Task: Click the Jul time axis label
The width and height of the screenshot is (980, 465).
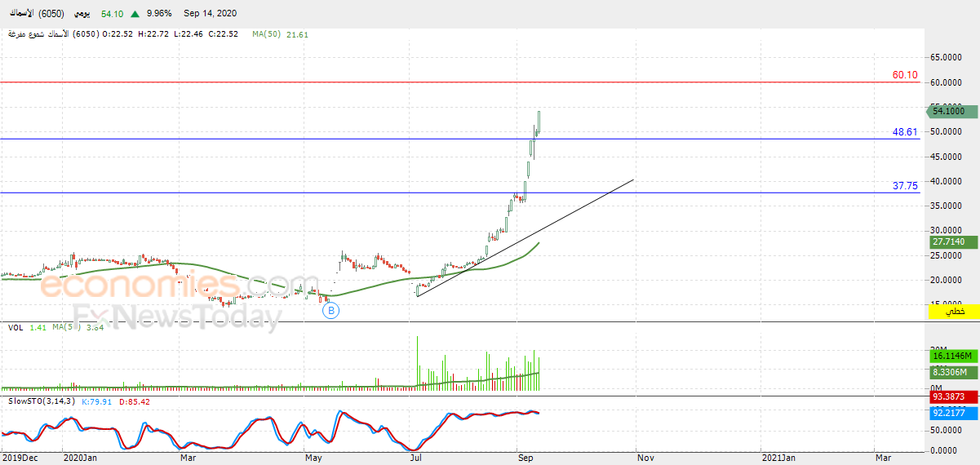Action: [416, 458]
